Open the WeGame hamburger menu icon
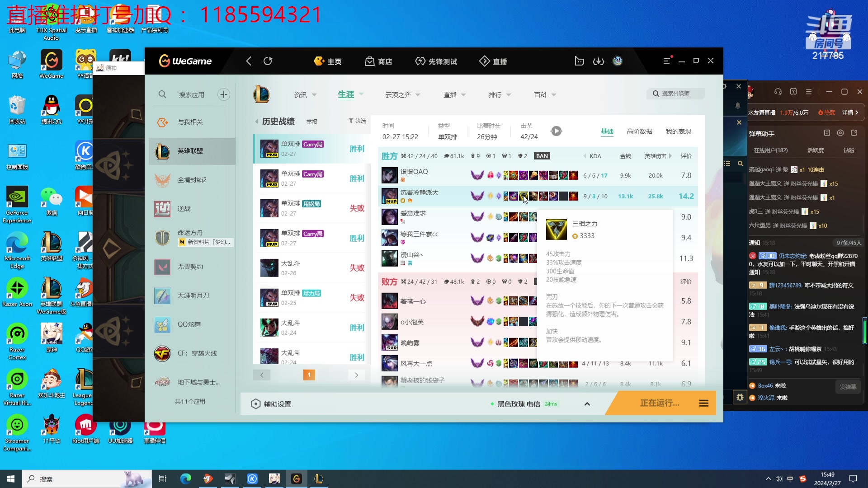868x488 pixels. pyautogui.click(x=666, y=61)
